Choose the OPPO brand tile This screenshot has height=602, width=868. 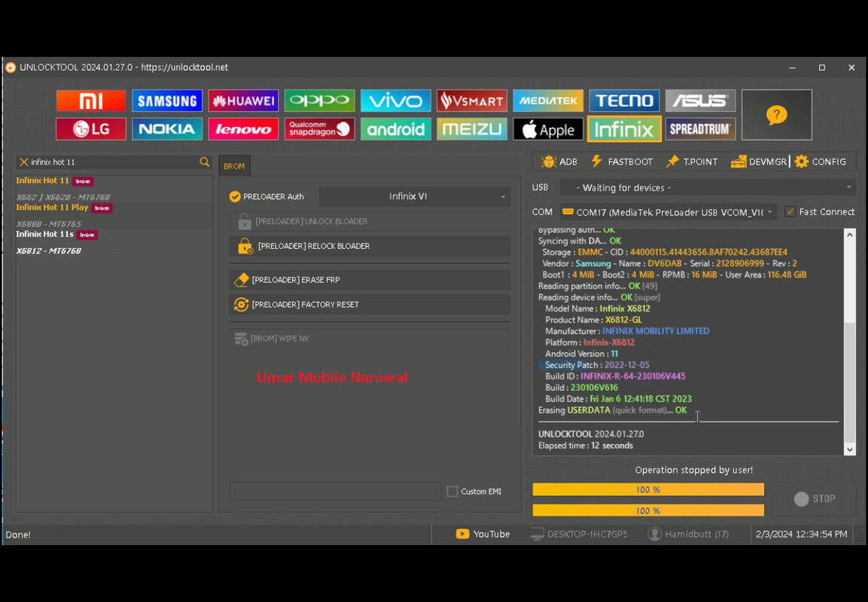click(x=319, y=101)
